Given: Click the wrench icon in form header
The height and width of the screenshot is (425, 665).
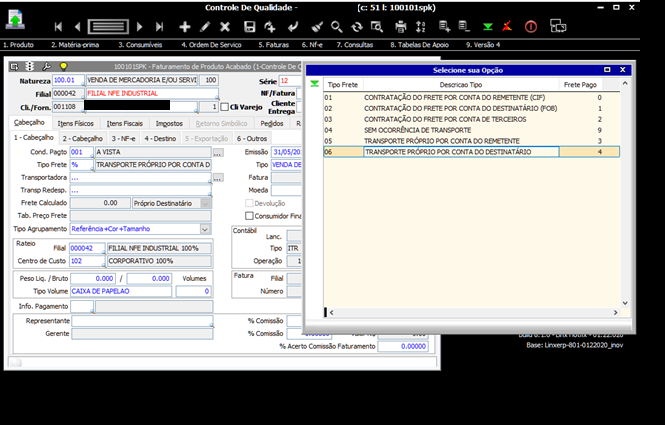Looking at the screenshot, I should click(47, 67).
